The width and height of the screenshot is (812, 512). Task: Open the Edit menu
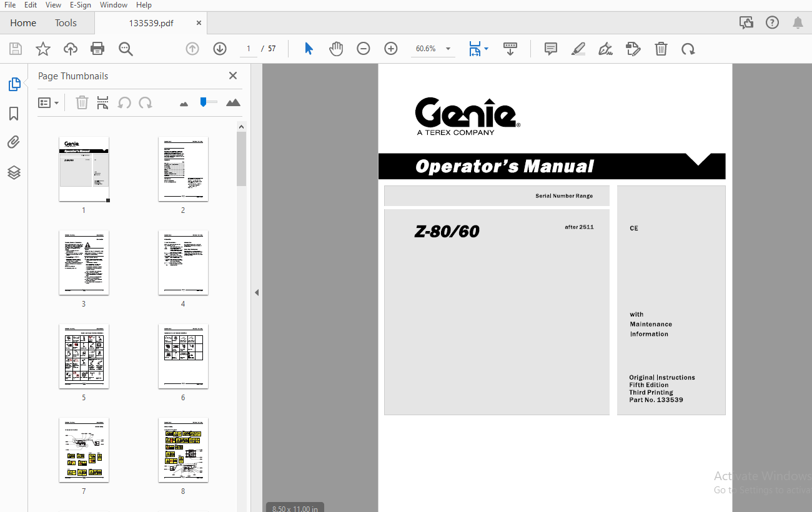click(31, 5)
